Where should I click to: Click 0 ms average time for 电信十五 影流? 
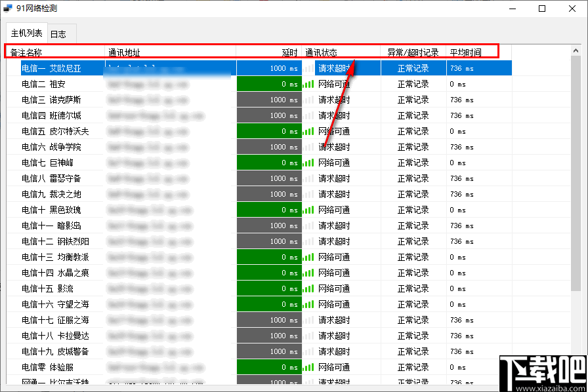(458, 289)
